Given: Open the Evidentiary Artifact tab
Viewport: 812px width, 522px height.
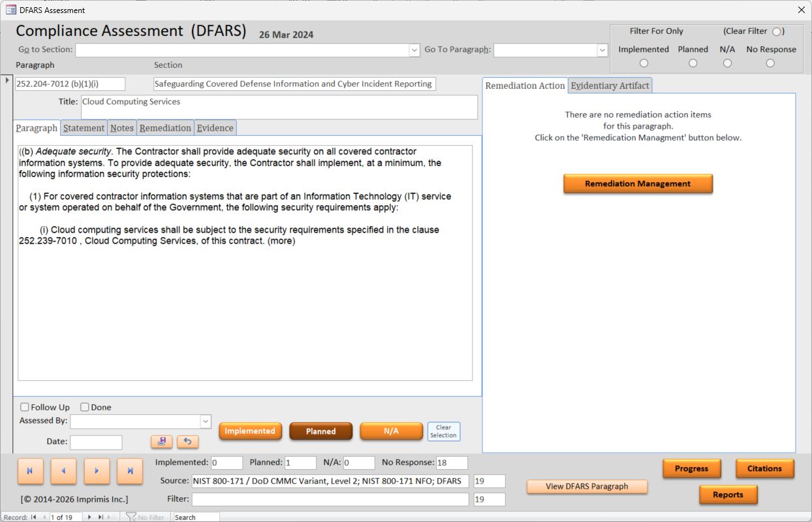Looking at the screenshot, I should pyautogui.click(x=610, y=86).
